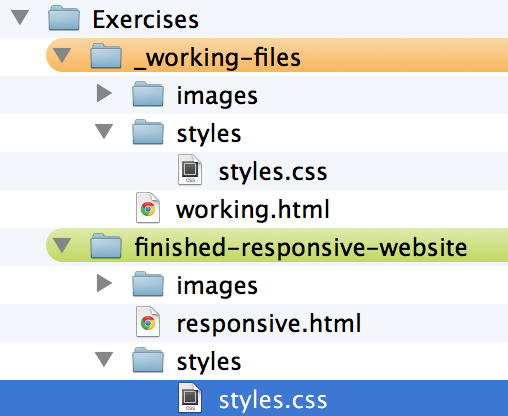Collapse the finished-responsive-website disclosure triangle

coord(62,245)
